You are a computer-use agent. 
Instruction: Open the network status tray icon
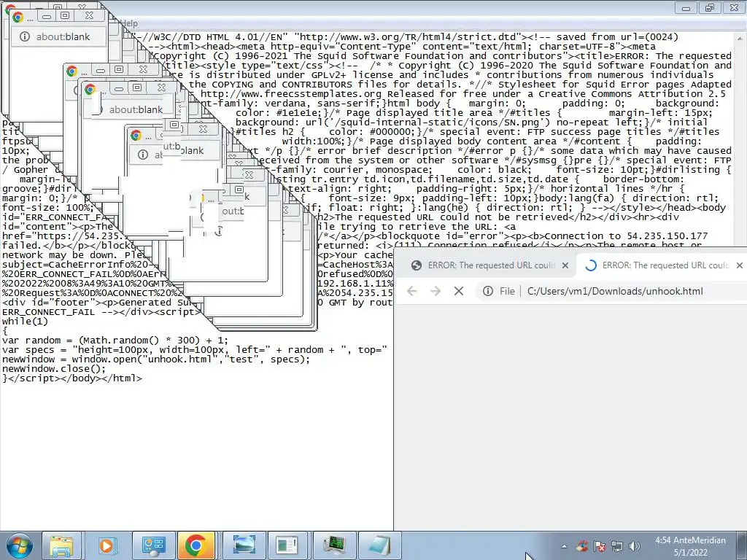(617, 546)
